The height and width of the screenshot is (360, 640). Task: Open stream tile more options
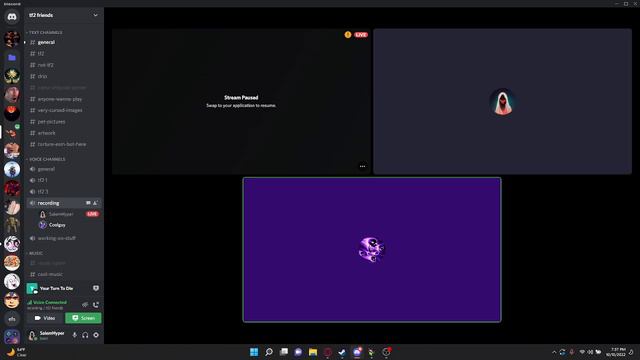tap(362, 166)
